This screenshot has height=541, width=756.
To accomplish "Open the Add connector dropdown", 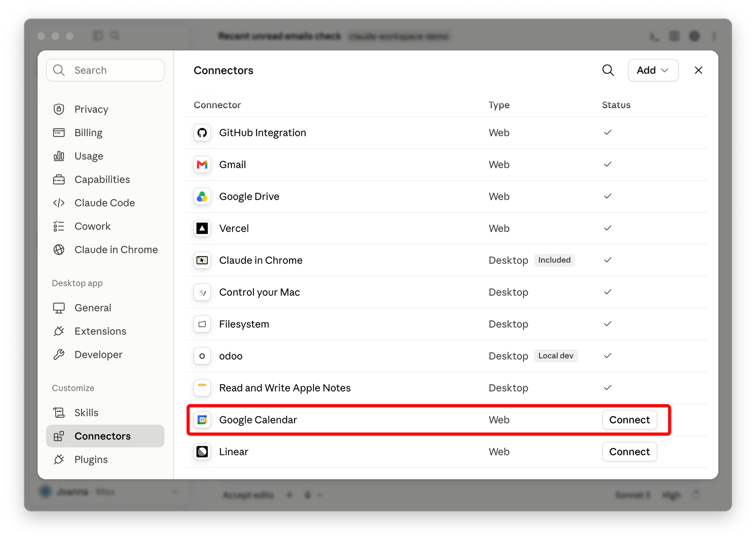I will pos(653,70).
